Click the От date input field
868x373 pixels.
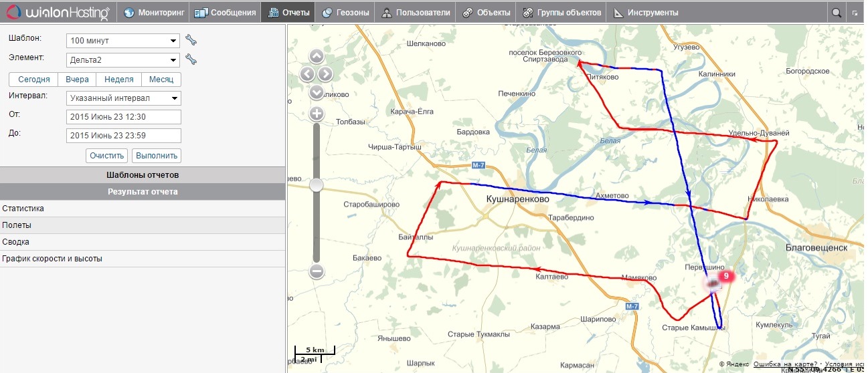pyautogui.click(x=124, y=117)
